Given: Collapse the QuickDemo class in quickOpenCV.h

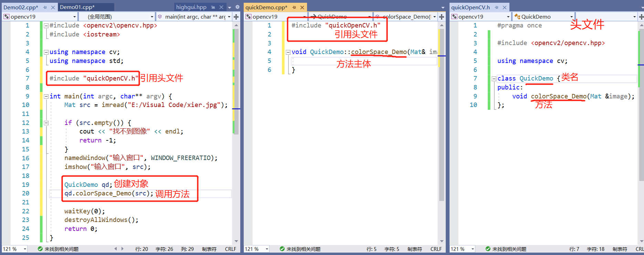Looking at the screenshot, I should coord(494,78).
